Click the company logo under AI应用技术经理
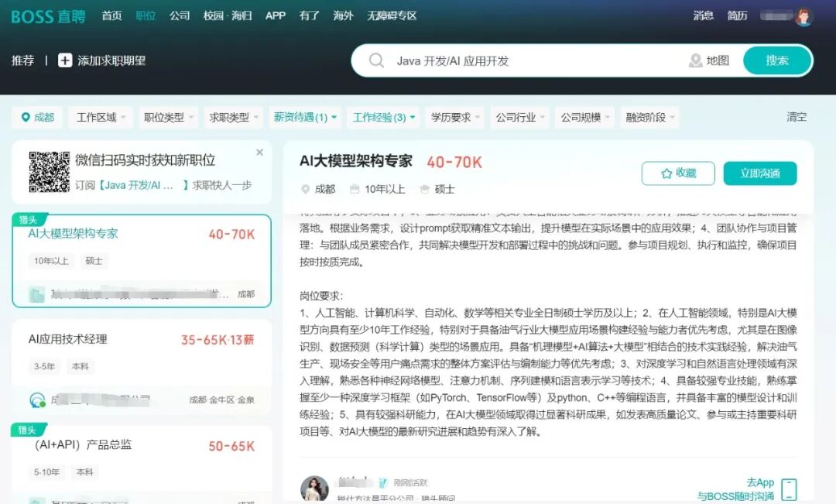This screenshot has height=504, width=836. [37, 399]
